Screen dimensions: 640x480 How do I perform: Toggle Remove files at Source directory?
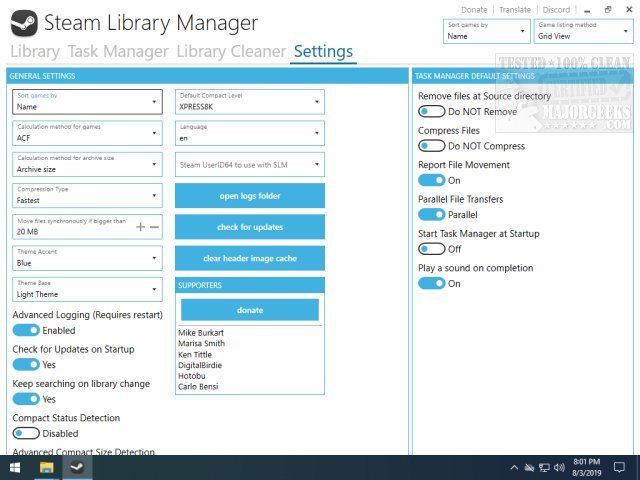(x=431, y=111)
